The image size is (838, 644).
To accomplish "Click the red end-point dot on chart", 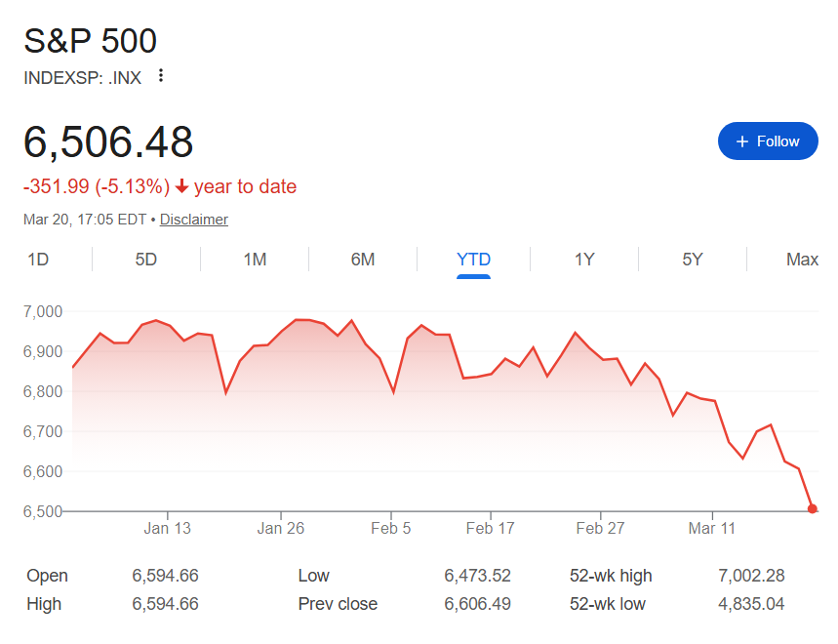I will [813, 508].
